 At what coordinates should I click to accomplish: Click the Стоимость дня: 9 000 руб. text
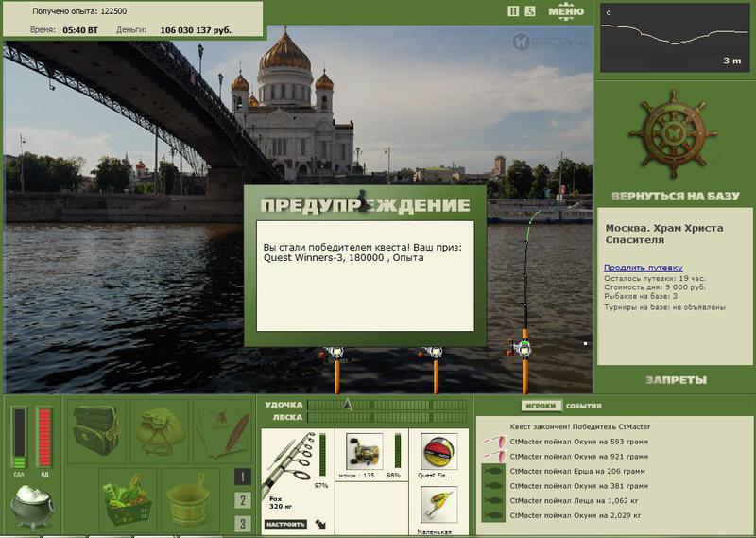click(x=655, y=287)
